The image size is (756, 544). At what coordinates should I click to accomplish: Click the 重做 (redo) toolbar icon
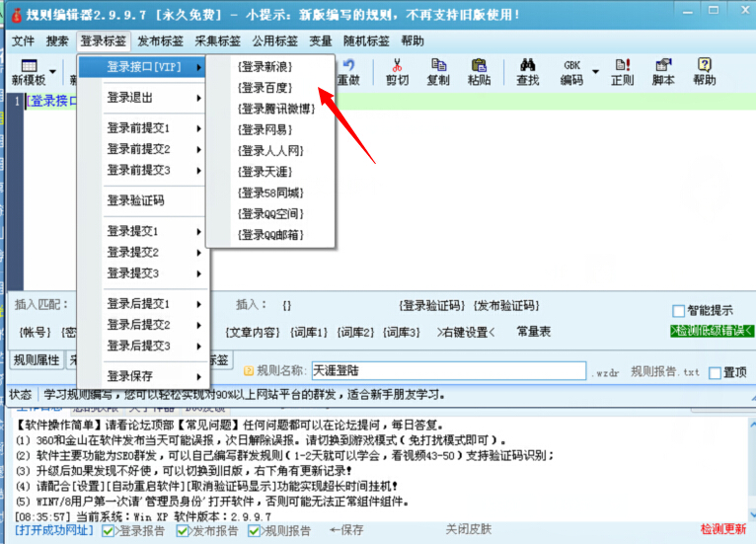pos(348,71)
